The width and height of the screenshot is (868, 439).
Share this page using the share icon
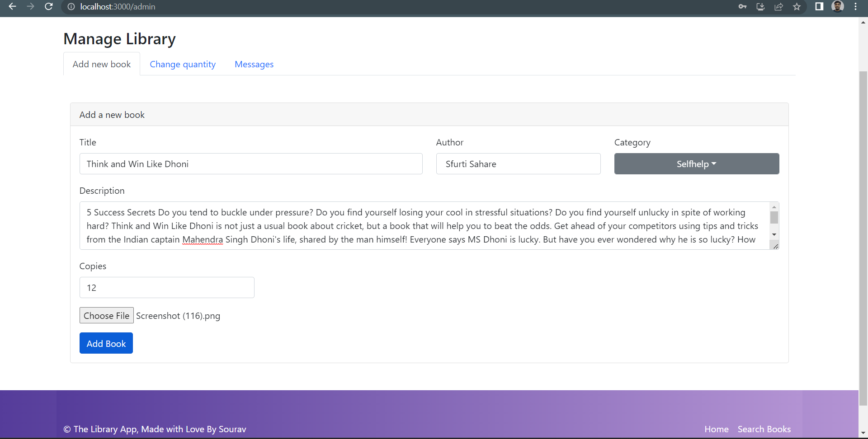778,7
